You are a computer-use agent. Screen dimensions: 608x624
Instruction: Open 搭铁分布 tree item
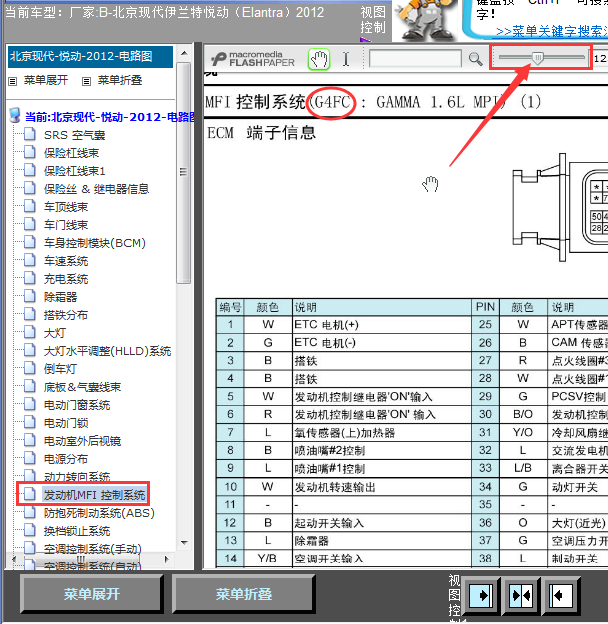[66, 315]
